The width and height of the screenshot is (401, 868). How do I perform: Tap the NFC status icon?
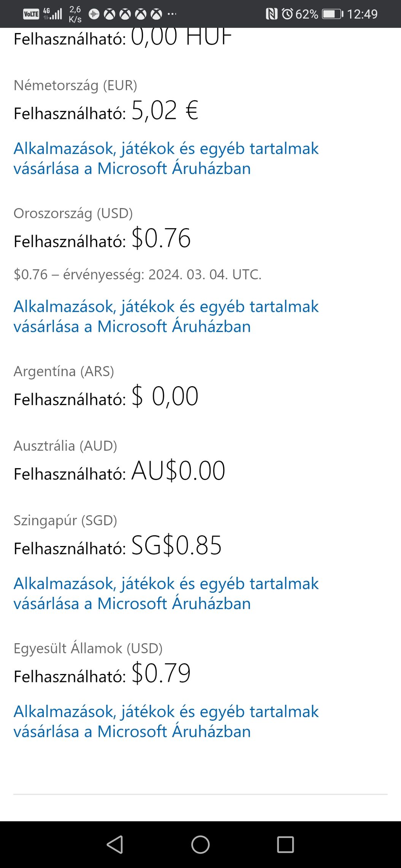click(271, 14)
